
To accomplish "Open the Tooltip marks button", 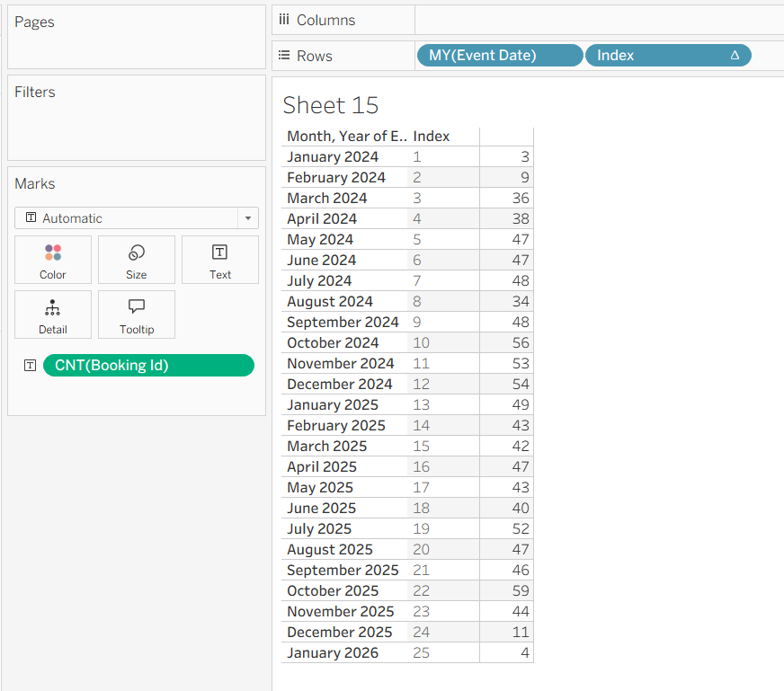I will 137,314.
